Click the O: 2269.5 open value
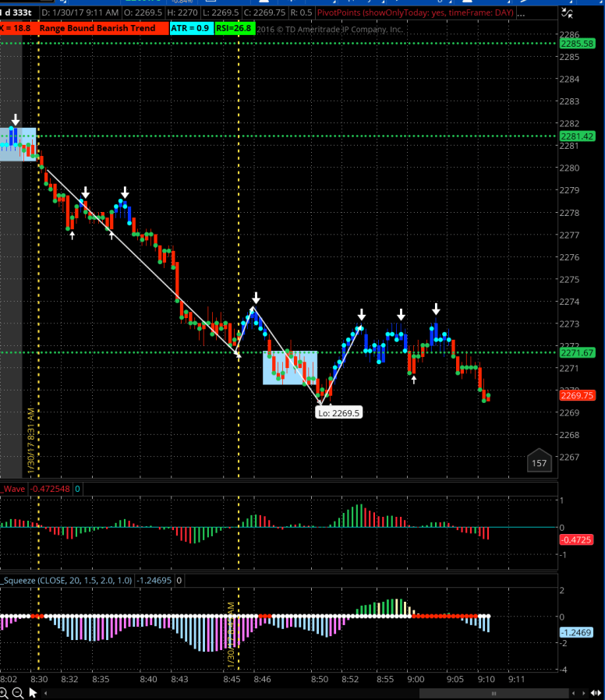Viewport: 605px width, 700px height. (x=143, y=12)
